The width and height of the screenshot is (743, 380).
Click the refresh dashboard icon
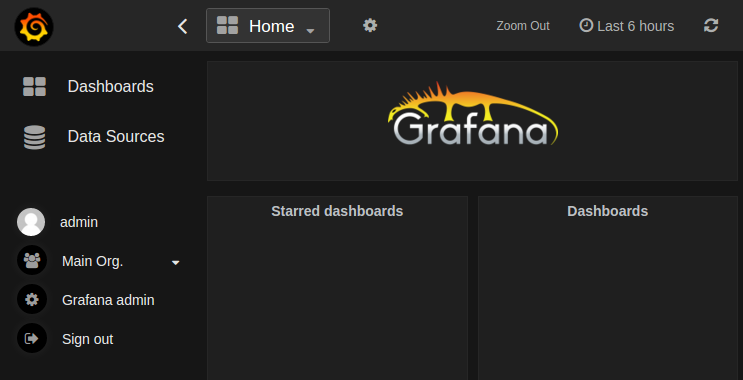(x=711, y=25)
